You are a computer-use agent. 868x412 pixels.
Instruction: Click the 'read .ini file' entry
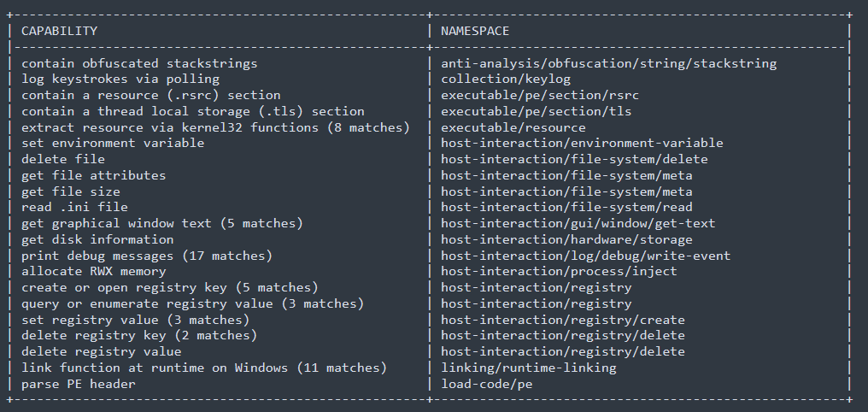[x=74, y=207]
